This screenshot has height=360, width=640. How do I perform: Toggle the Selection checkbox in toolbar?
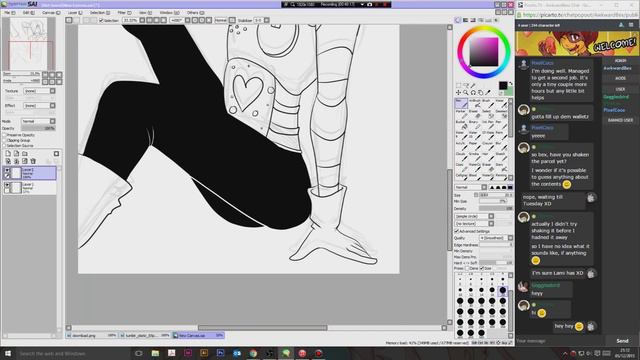coord(101,20)
